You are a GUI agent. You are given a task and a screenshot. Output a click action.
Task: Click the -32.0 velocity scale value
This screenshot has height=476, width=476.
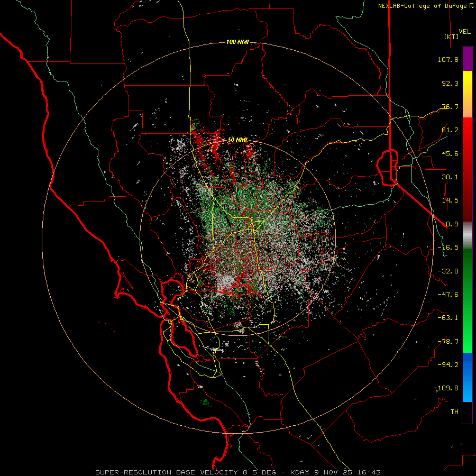point(448,271)
